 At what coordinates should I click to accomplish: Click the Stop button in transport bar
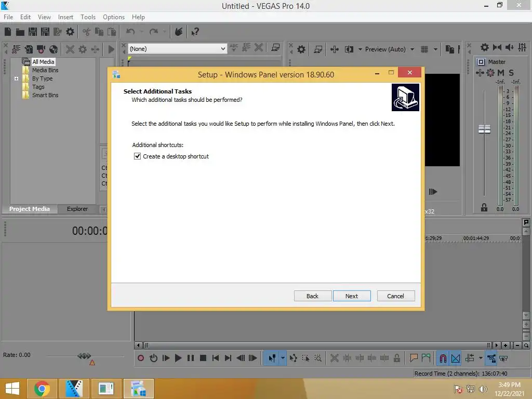click(203, 358)
